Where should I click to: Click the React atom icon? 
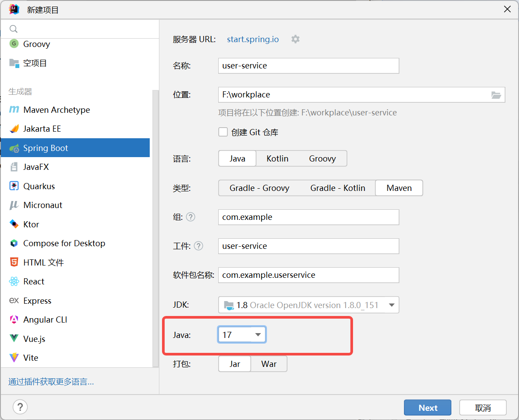tap(14, 281)
